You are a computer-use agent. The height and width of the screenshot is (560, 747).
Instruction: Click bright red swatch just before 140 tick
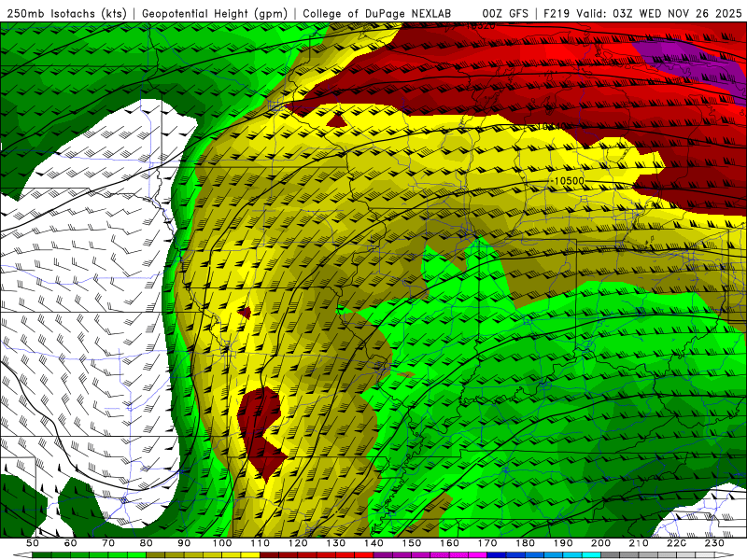364,554
